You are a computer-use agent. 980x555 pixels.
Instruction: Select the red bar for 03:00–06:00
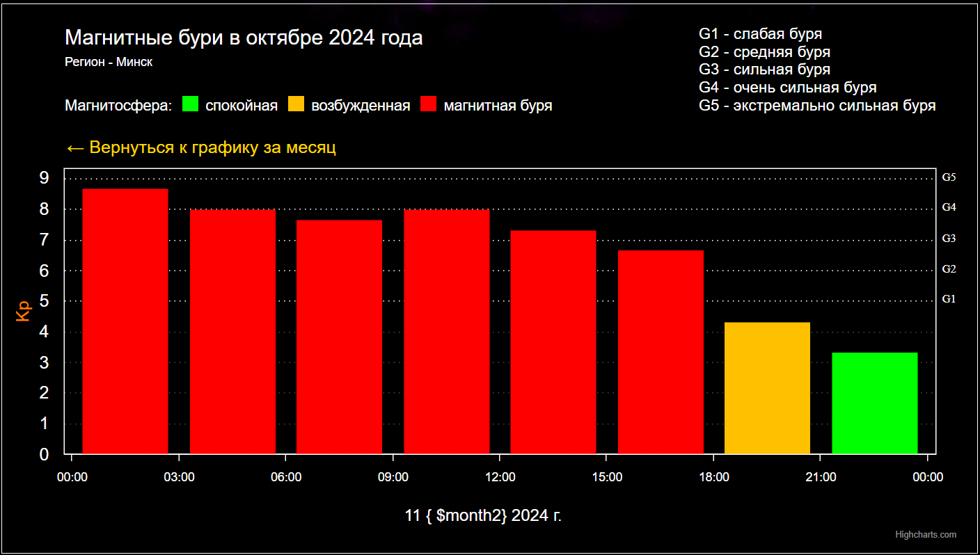pyautogui.click(x=232, y=332)
